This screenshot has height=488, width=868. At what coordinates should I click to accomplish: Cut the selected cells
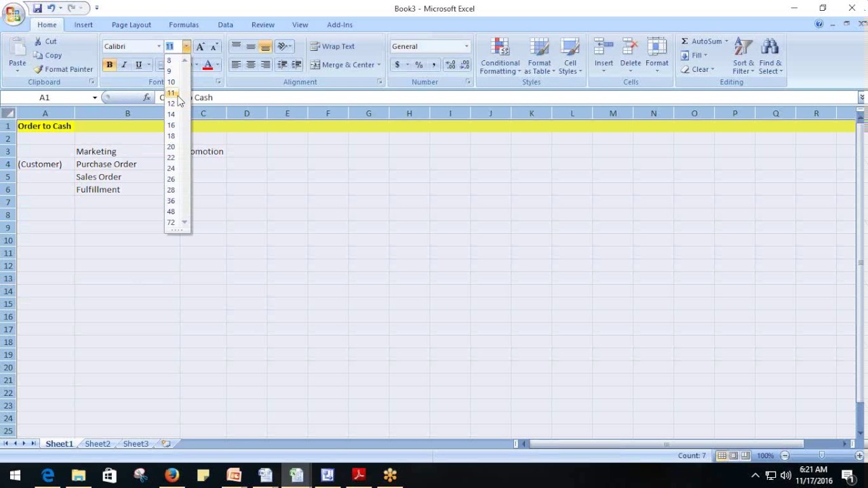(45, 41)
